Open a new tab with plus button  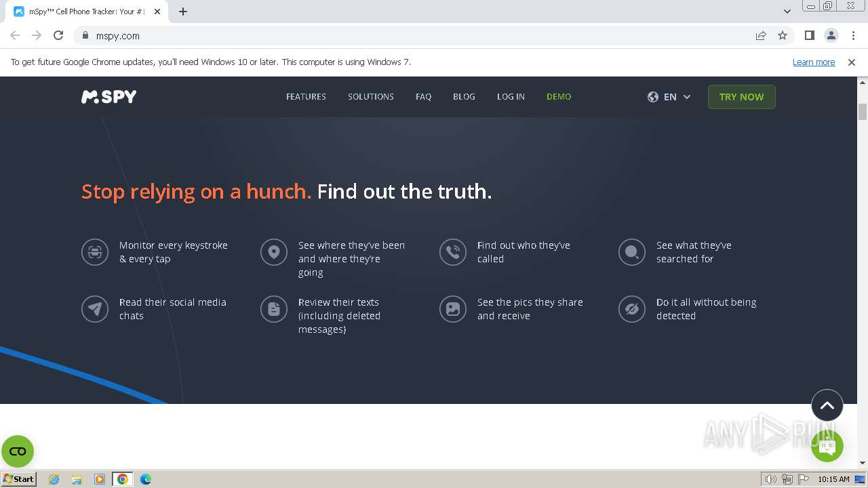[183, 12]
